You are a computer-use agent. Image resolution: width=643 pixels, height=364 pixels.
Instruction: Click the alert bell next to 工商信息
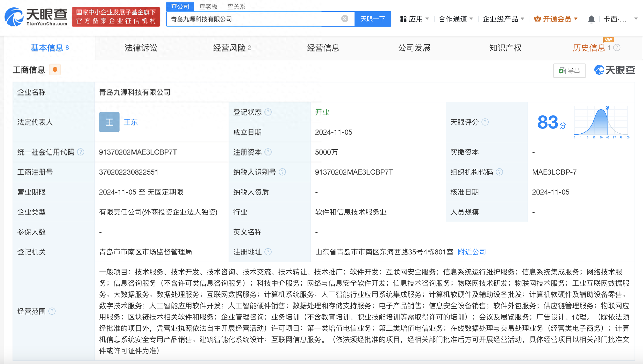click(55, 70)
